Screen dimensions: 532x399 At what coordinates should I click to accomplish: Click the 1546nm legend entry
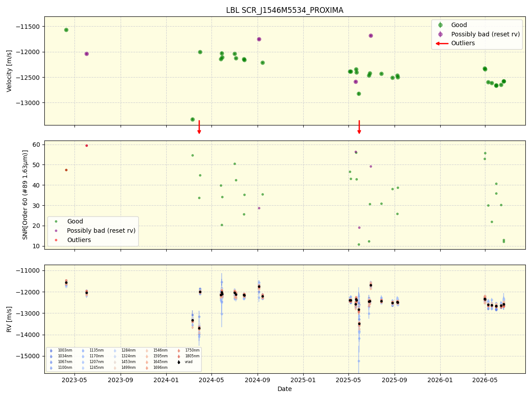point(160,350)
